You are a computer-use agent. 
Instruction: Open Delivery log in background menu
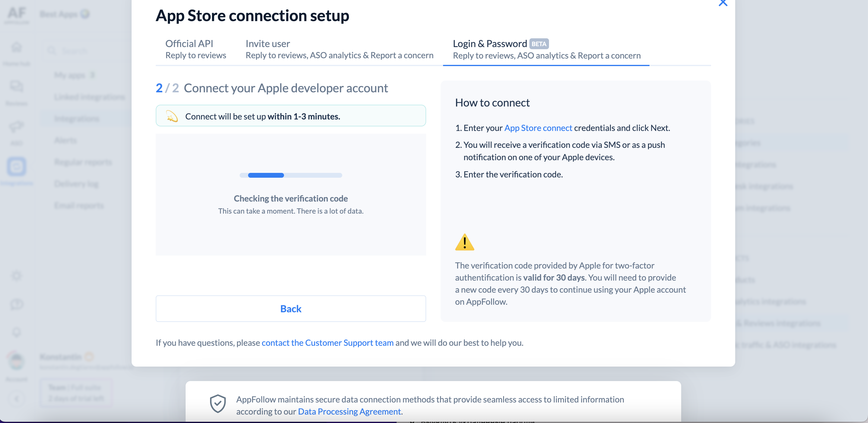tap(76, 184)
